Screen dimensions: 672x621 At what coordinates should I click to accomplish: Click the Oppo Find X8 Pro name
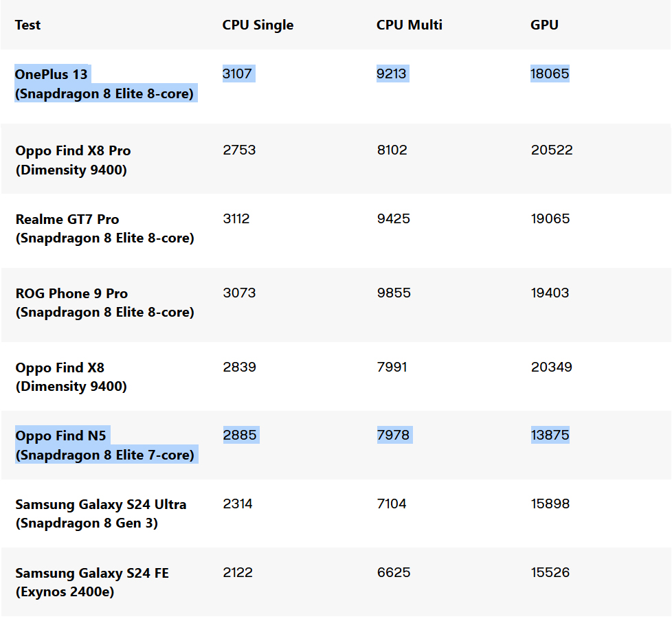[x=73, y=150]
